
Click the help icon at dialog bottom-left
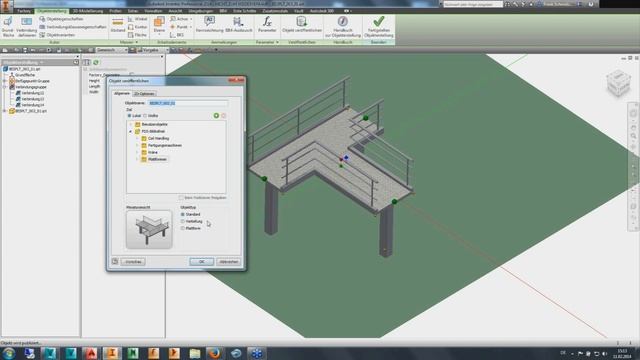(x=115, y=261)
